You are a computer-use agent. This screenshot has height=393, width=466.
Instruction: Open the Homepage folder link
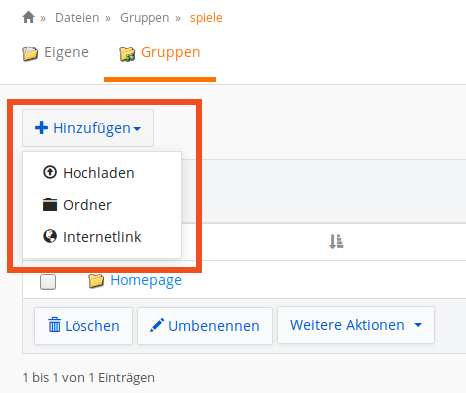point(146,280)
